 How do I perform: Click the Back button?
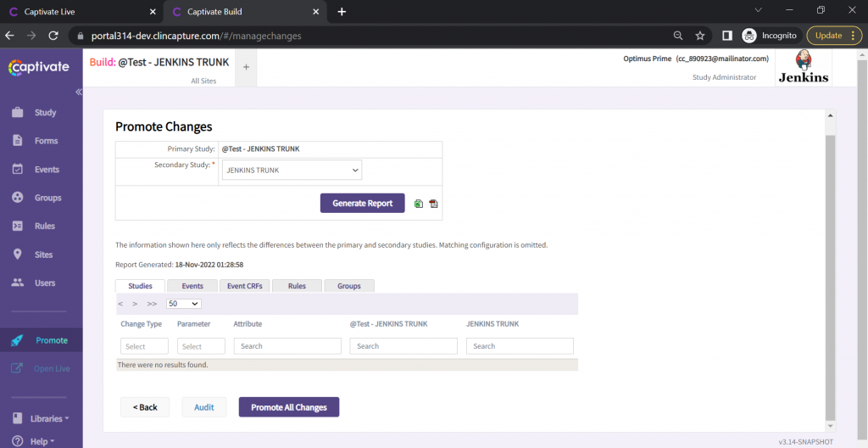[145, 407]
